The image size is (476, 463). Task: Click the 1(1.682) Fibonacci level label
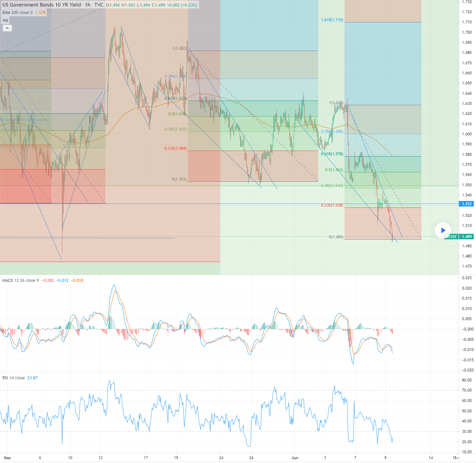[179, 48]
